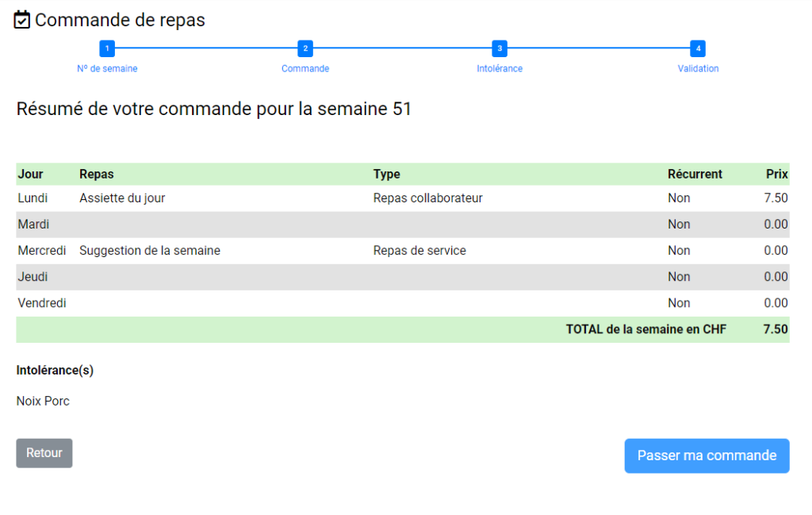Screen dimensions: 812x515
Task: Switch to the 'Intolérance' step label
Action: 500,68
